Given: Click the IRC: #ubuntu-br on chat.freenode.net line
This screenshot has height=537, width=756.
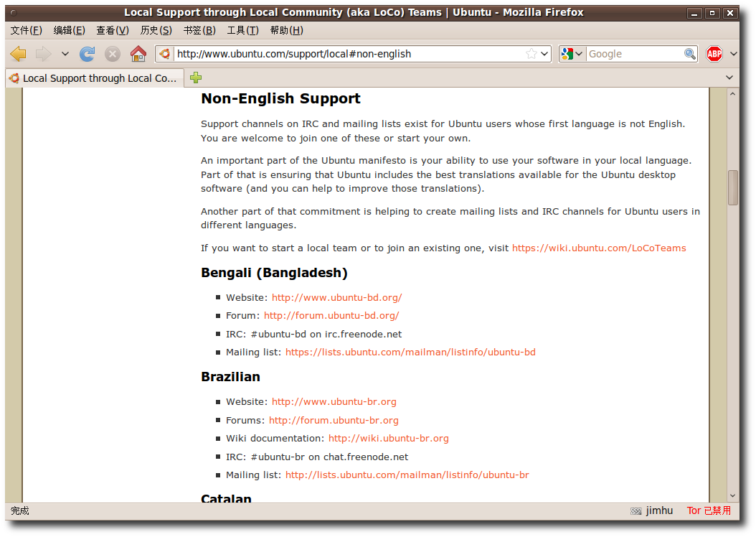Looking at the screenshot, I should click(317, 457).
